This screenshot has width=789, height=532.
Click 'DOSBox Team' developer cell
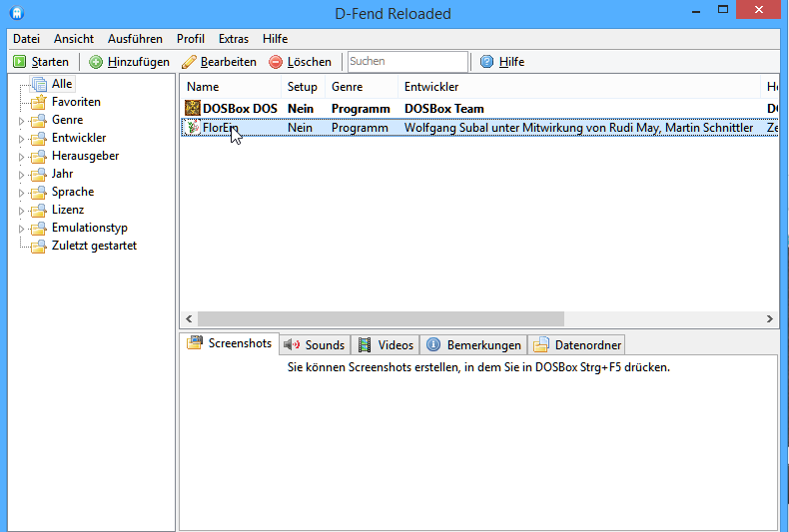[x=444, y=109]
